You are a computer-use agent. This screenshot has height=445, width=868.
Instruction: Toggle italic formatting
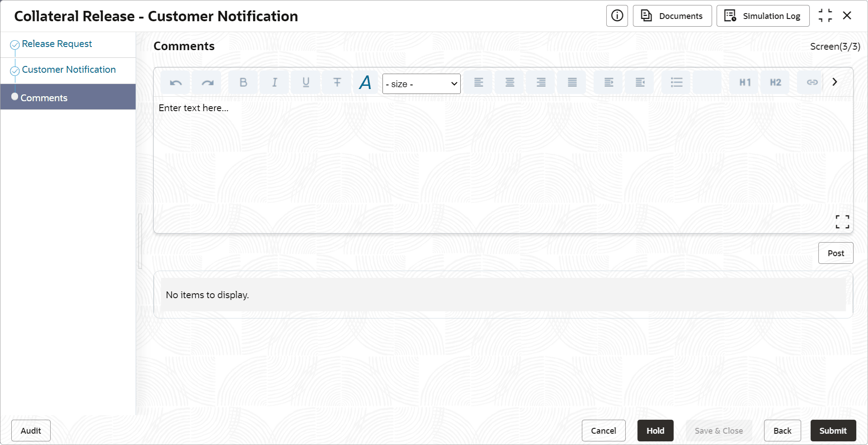tap(274, 82)
